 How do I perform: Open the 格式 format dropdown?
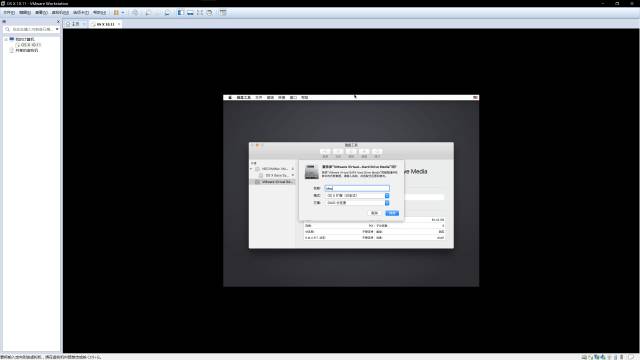pos(357,196)
